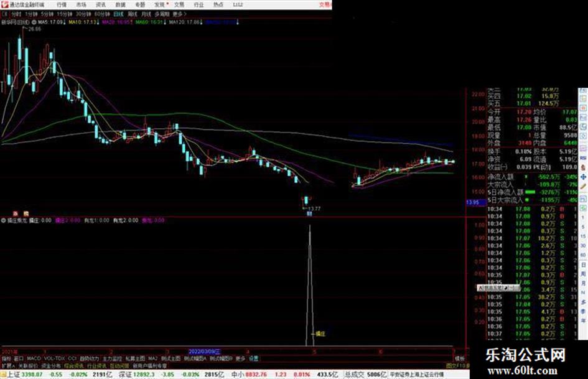
Task: Open the 扩展 panel tab
Action: [x=8, y=365]
